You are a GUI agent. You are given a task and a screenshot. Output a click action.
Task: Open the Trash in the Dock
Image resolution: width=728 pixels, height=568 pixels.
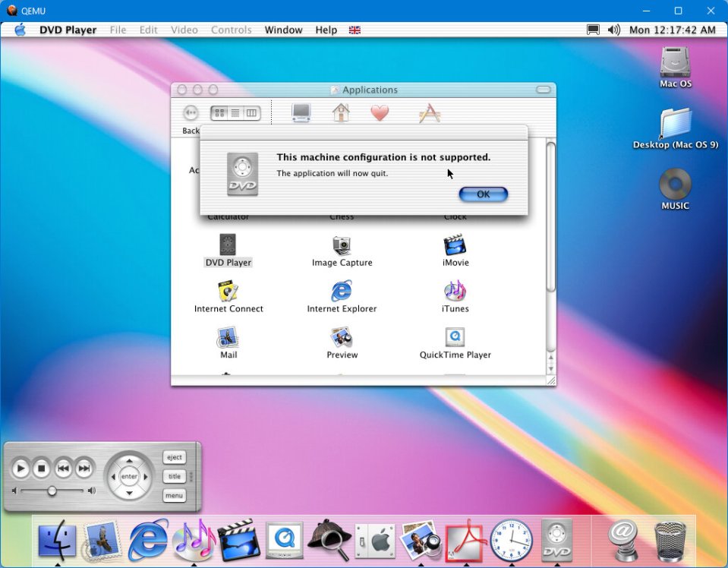point(669,541)
